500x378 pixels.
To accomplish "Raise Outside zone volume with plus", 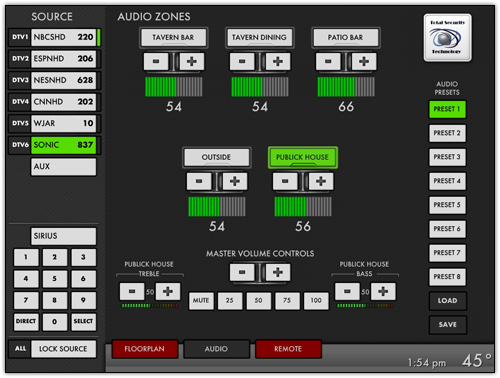I will (x=235, y=181).
